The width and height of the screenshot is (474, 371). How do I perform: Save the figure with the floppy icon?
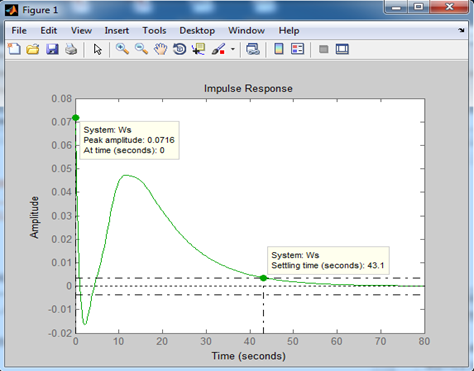tap(52, 49)
